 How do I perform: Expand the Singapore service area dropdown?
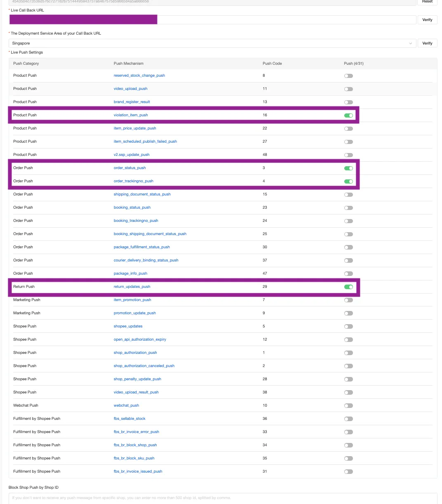click(x=212, y=43)
